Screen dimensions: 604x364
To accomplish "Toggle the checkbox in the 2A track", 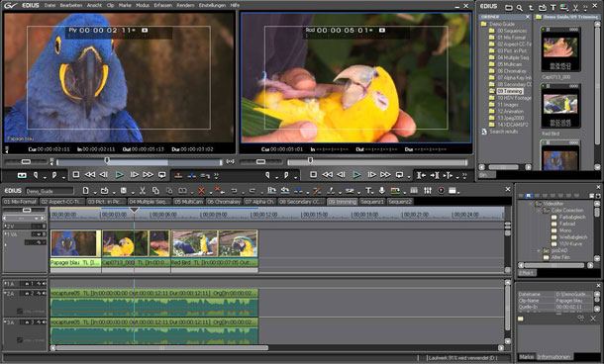I will click(20, 311).
